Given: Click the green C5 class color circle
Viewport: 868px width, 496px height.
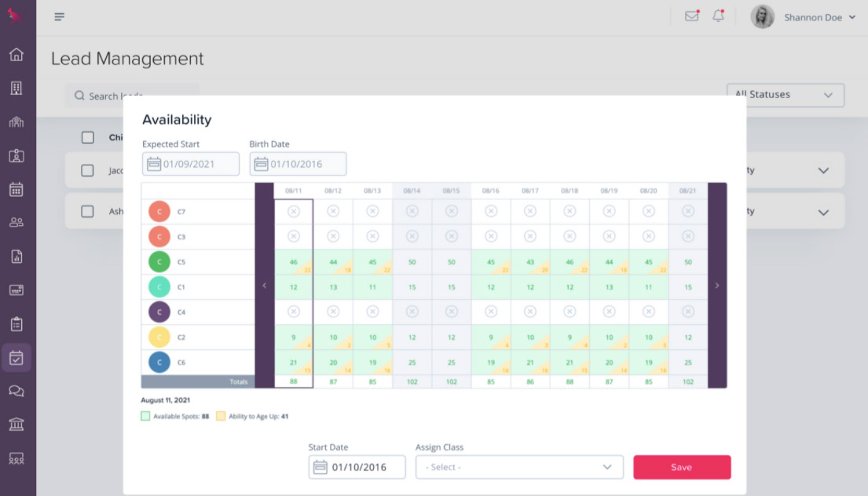Looking at the screenshot, I should point(159,261).
